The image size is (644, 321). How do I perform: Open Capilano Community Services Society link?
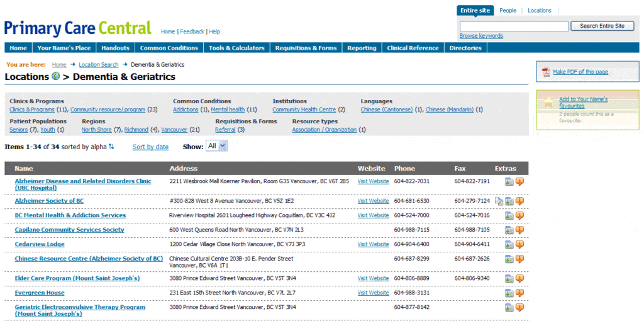69,230
